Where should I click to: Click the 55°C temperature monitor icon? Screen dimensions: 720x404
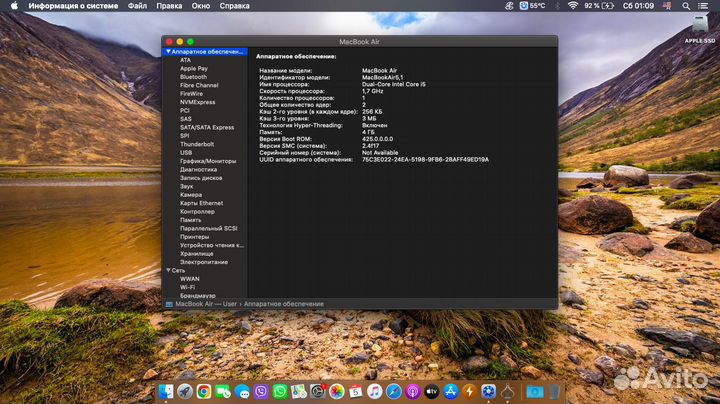point(532,6)
